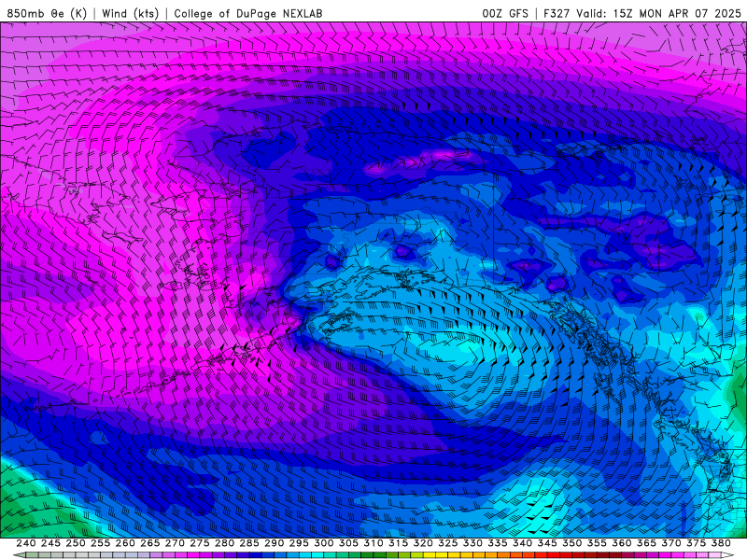Click the 290 value on the color scale
The image size is (747, 560).
[x=274, y=543]
